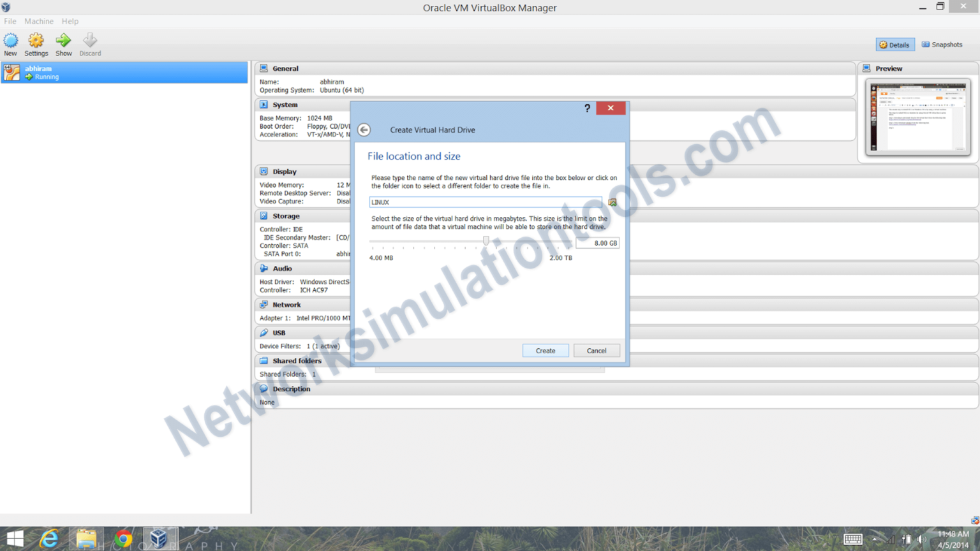Viewport: 980px width, 551px height.
Task: Click Create to make the hard drive
Action: [x=546, y=350]
